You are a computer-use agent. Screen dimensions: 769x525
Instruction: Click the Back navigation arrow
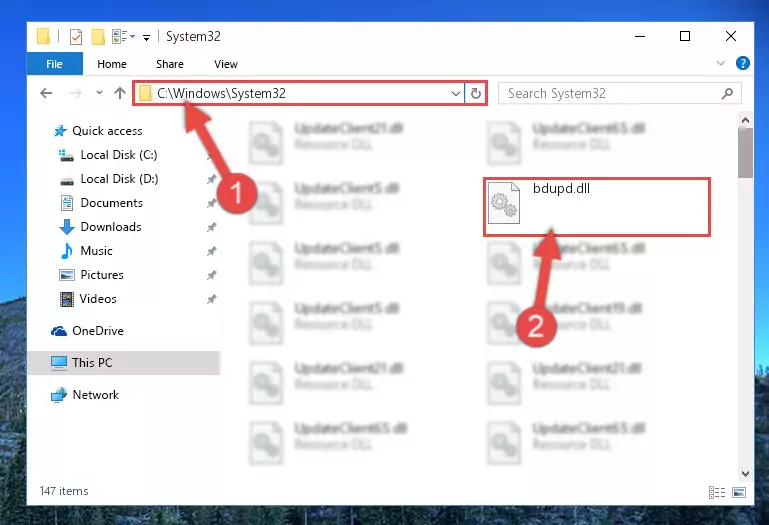click(46, 93)
